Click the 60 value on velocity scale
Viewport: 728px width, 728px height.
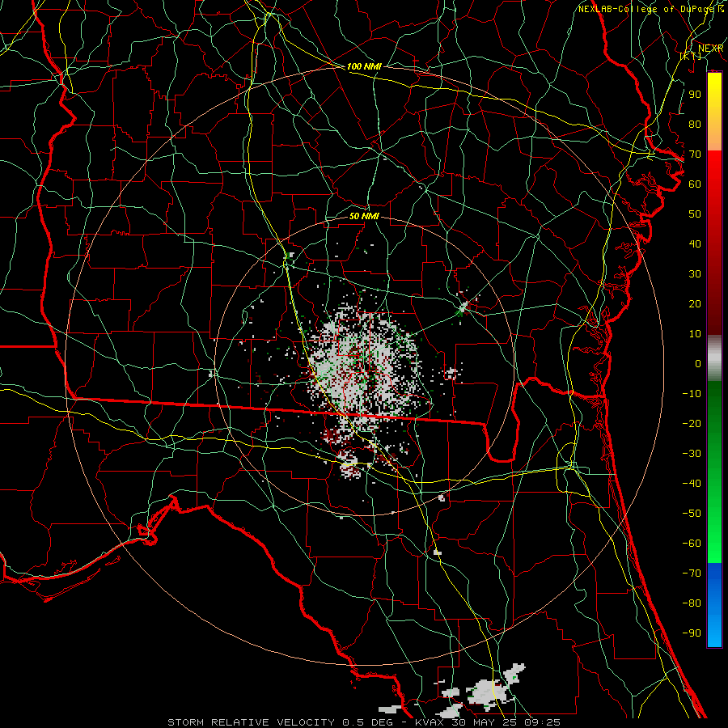click(695, 184)
